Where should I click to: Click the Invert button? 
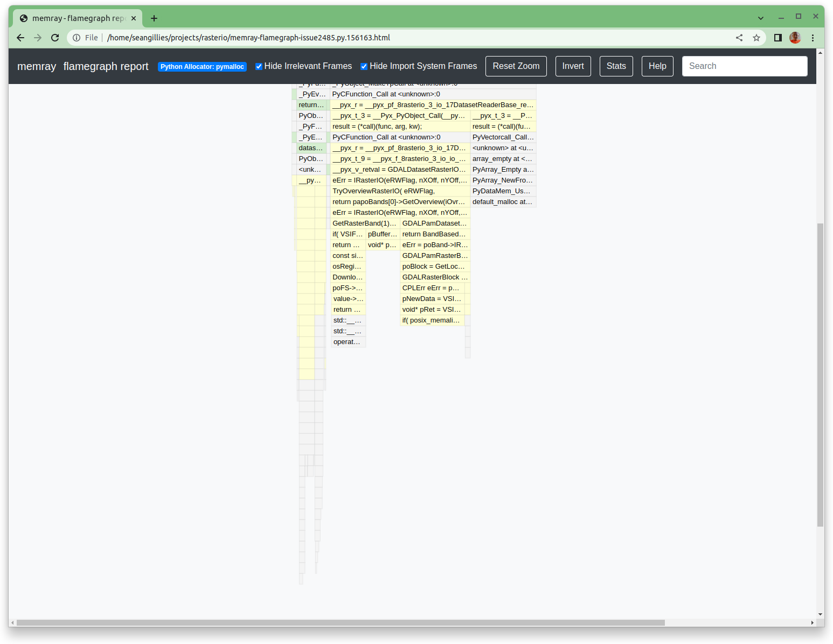[x=573, y=66]
